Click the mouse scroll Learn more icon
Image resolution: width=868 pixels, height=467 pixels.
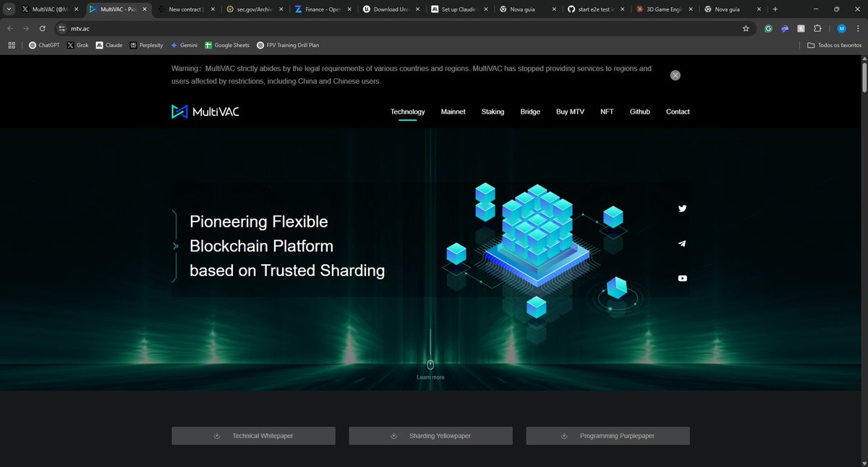click(430, 364)
